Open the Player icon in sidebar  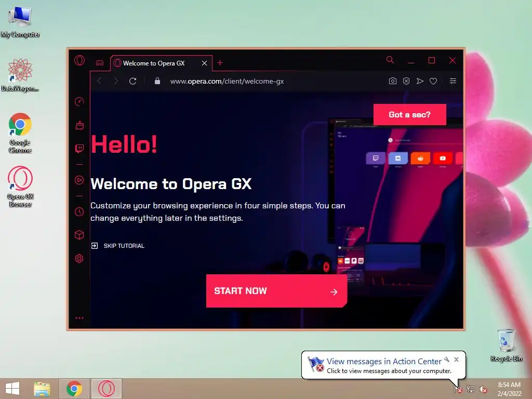[79, 180]
